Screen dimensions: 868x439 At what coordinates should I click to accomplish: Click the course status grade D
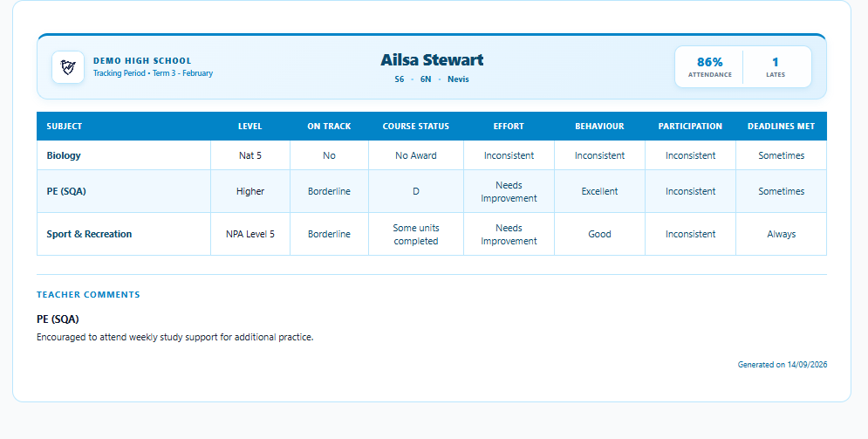[x=416, y=191]
